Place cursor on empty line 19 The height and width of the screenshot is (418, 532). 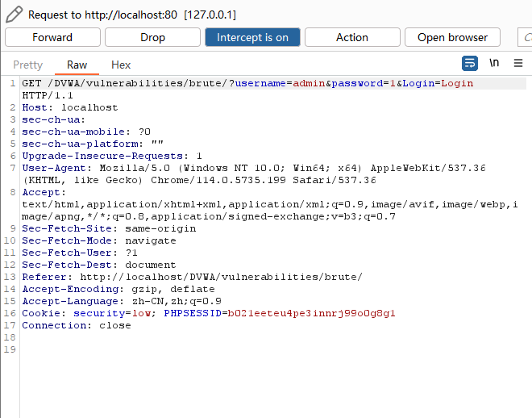pyautogui.click(x=272, y=349)
